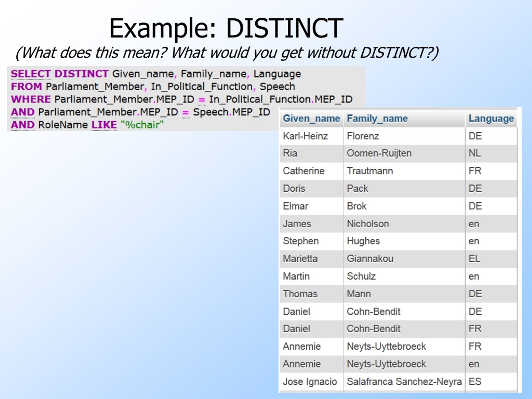Click the Nicholson cell
This screenshot has height=399, width=532.
tap(404, 224)
